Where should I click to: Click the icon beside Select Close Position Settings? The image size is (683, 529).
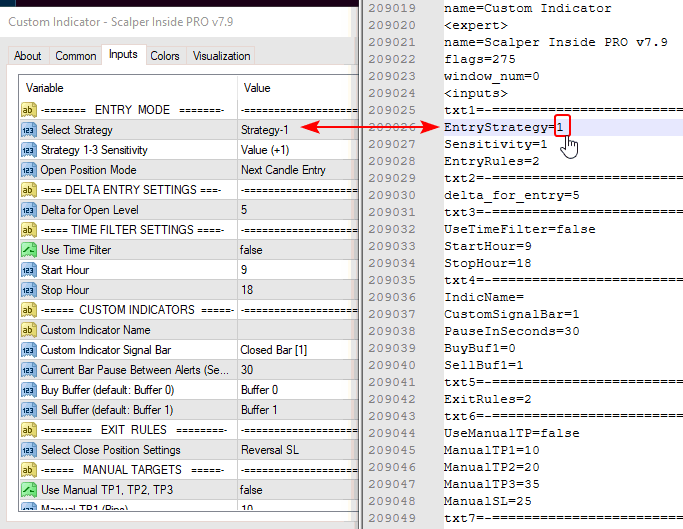coord(28,450)
